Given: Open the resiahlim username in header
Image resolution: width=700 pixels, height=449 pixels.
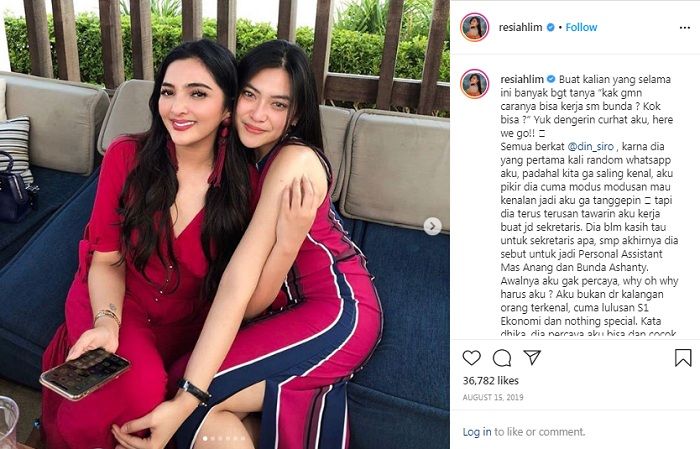Looking at the screenshot, I should (x=521, y=27).
